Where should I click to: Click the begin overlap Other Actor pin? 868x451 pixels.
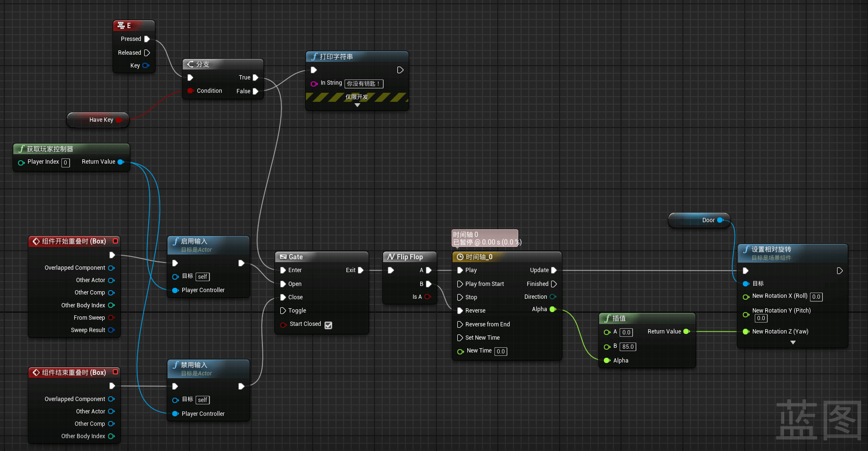[x=111, y=281]
